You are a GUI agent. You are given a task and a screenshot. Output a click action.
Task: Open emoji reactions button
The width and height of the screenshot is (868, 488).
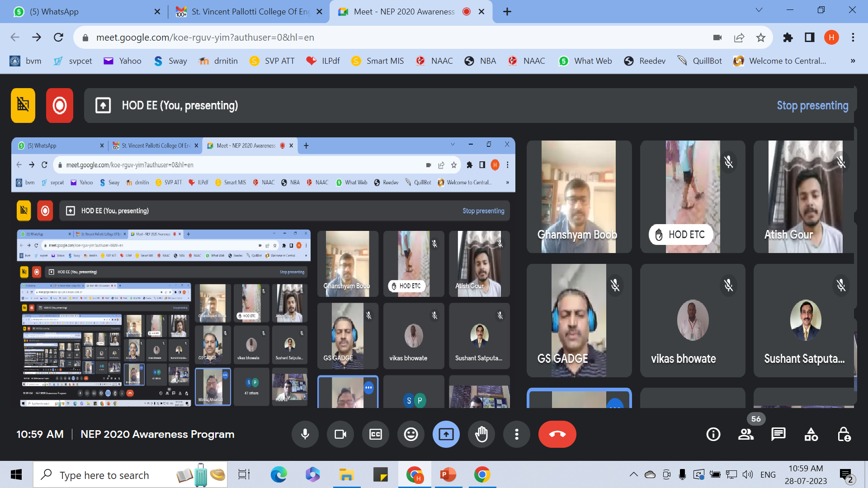(x=410, y=434)
